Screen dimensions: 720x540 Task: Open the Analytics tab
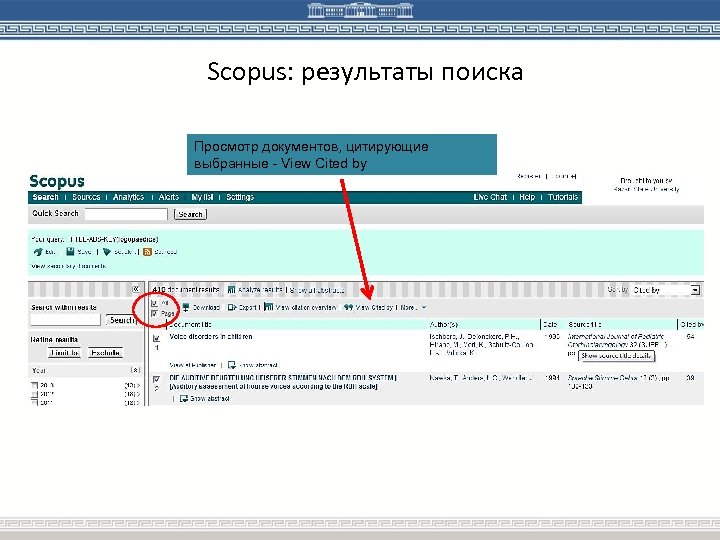[128, 197]
